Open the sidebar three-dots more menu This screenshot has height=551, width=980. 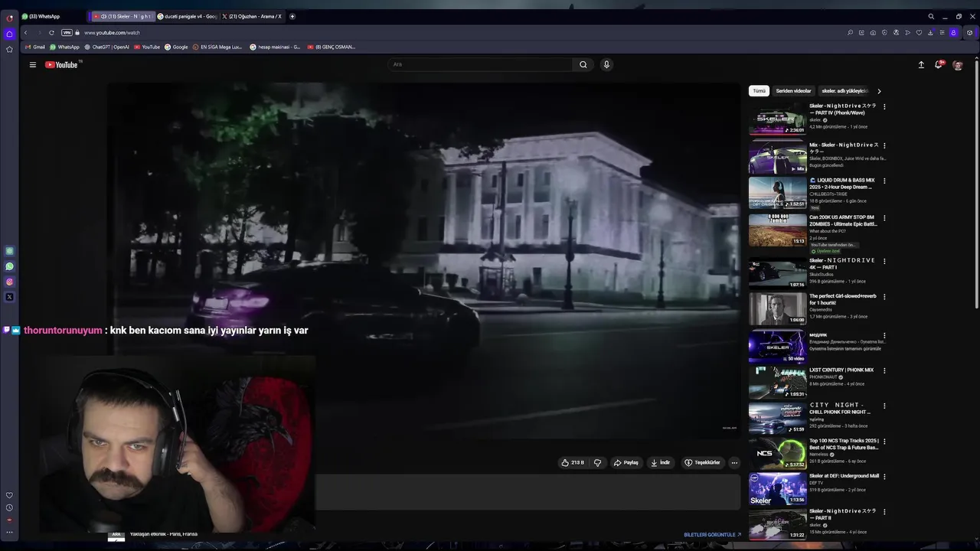point(9,532)
